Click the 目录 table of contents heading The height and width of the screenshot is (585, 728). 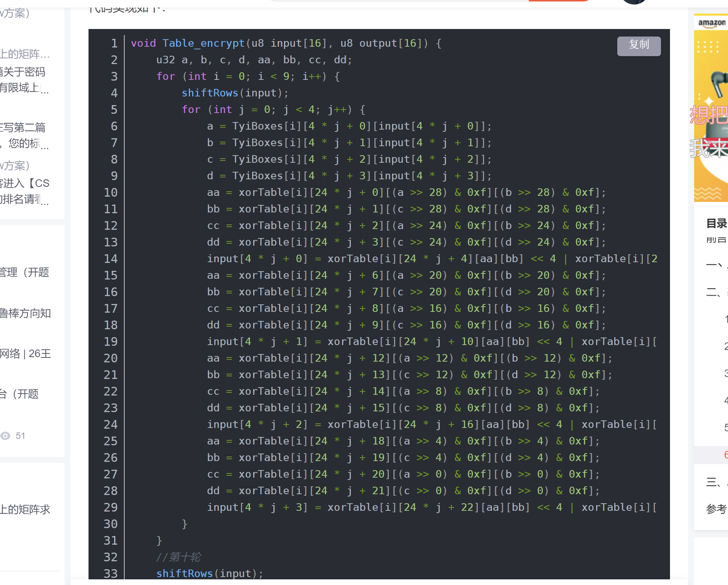pyautogui.click(x=716, y=223)
